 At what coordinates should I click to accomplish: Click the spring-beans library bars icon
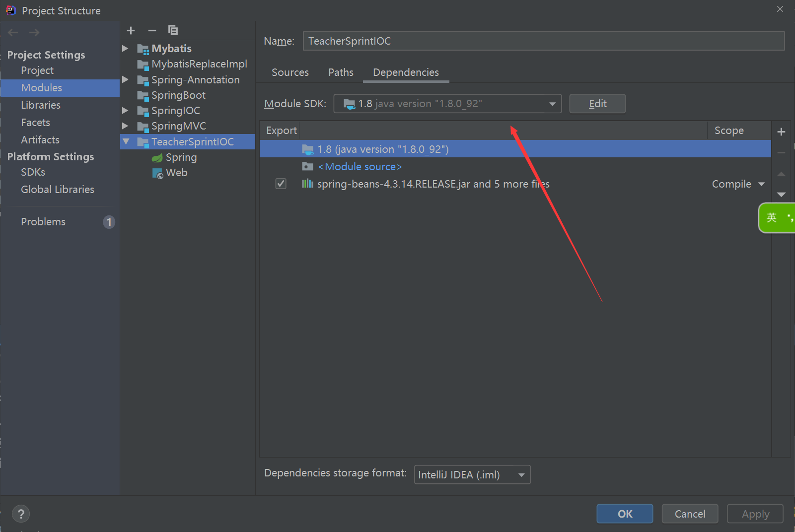pyautogui.click(x=307, y=184)
